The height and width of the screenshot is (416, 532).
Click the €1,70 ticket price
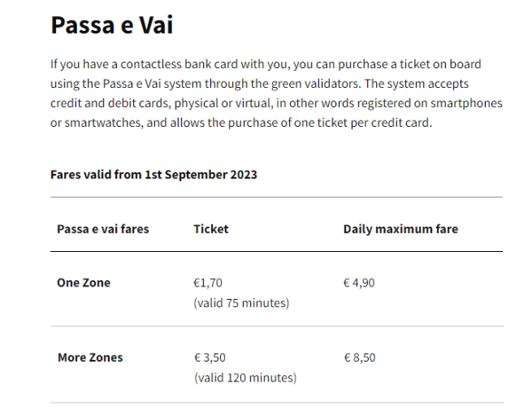click(207, 283)
